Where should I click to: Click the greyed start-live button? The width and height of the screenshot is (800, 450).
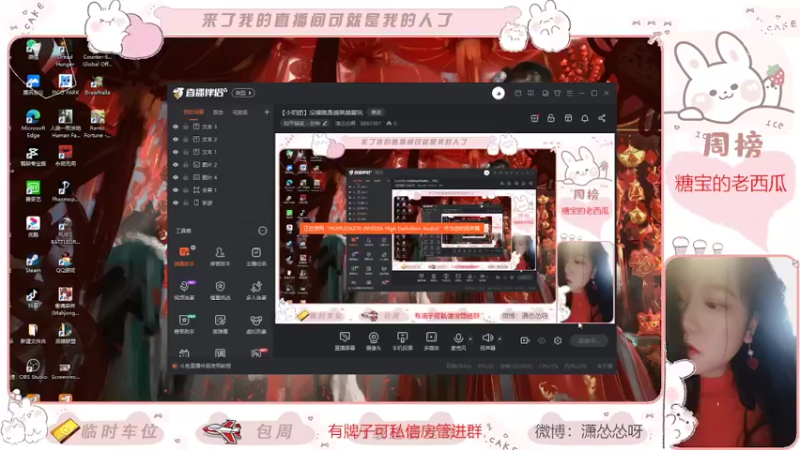click(589, 340)
